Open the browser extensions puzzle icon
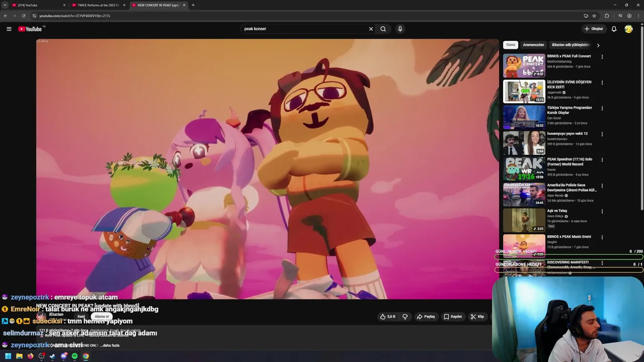The height and width of the screenshot is (362, 644). coord(607,16)
